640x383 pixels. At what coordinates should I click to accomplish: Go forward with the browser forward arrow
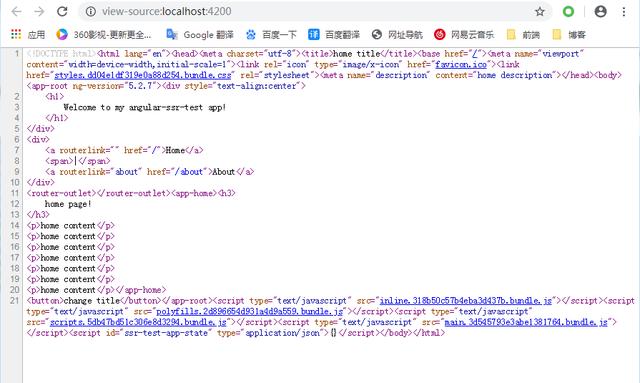(x=39, y=11)
